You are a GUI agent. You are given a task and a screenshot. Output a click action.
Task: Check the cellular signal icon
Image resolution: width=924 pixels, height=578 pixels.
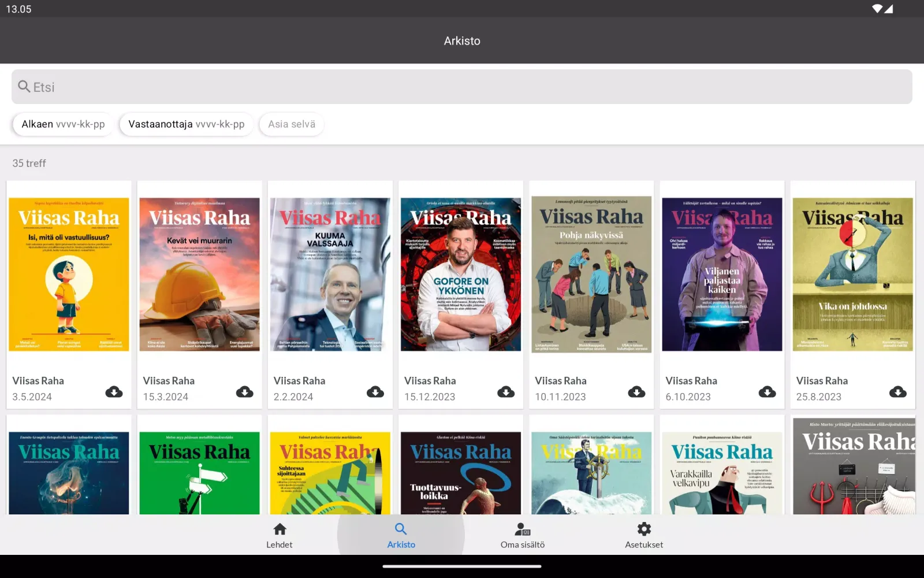(x=888, y=9)
